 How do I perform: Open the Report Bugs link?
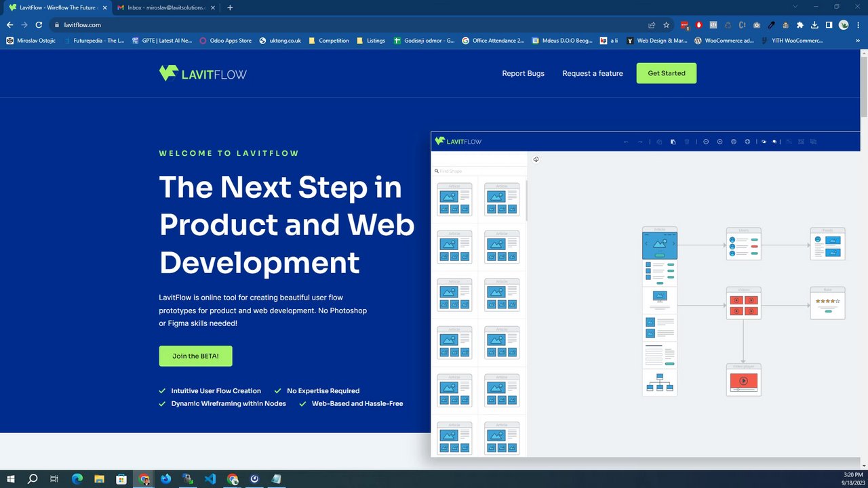(523, 73)
